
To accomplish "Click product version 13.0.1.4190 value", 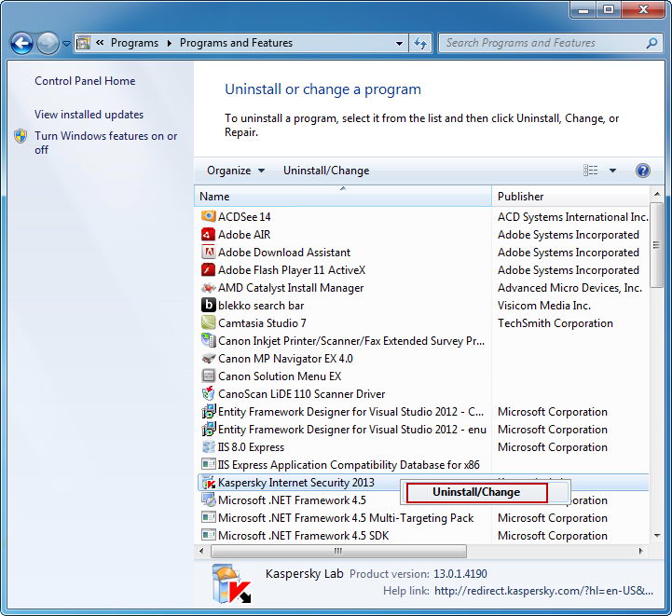I will [460, 573].
